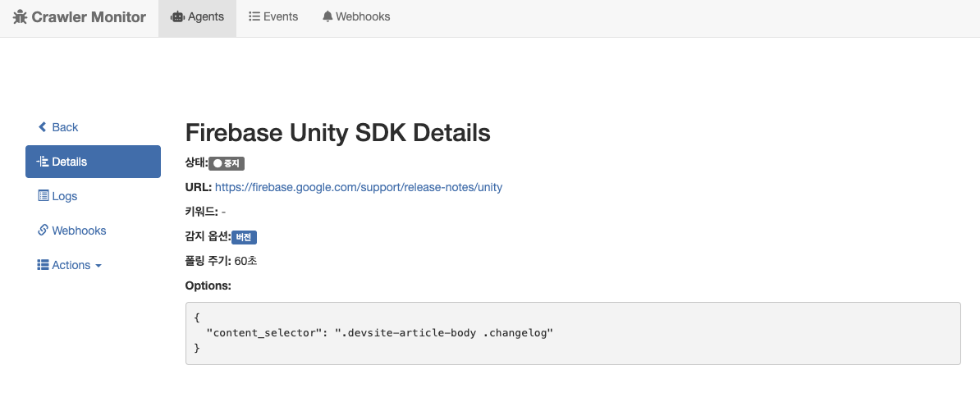Click the Actions dropdown caret
This screenshot has height=402, width=980.
(x=98, y=266)
